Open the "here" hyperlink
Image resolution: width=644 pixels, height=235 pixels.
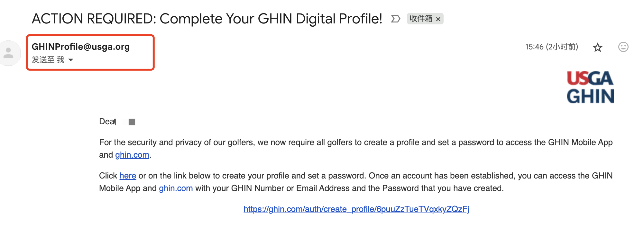[128, 176]
